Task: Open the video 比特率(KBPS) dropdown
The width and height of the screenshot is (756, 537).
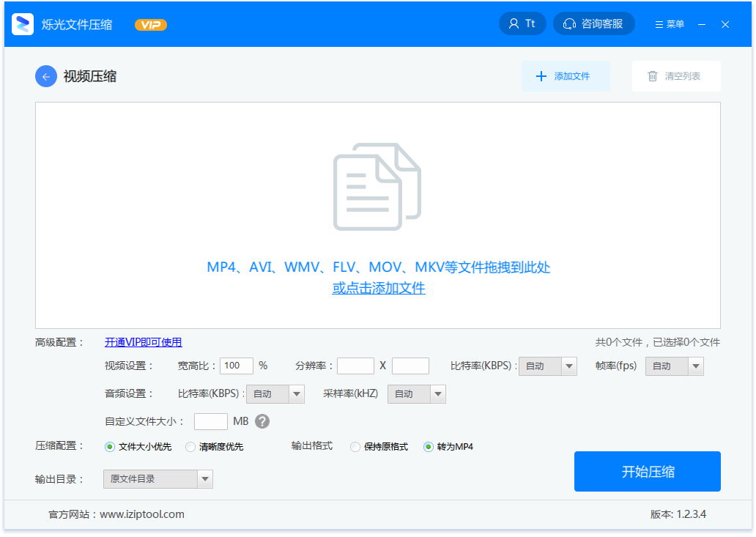Action: 547,366
